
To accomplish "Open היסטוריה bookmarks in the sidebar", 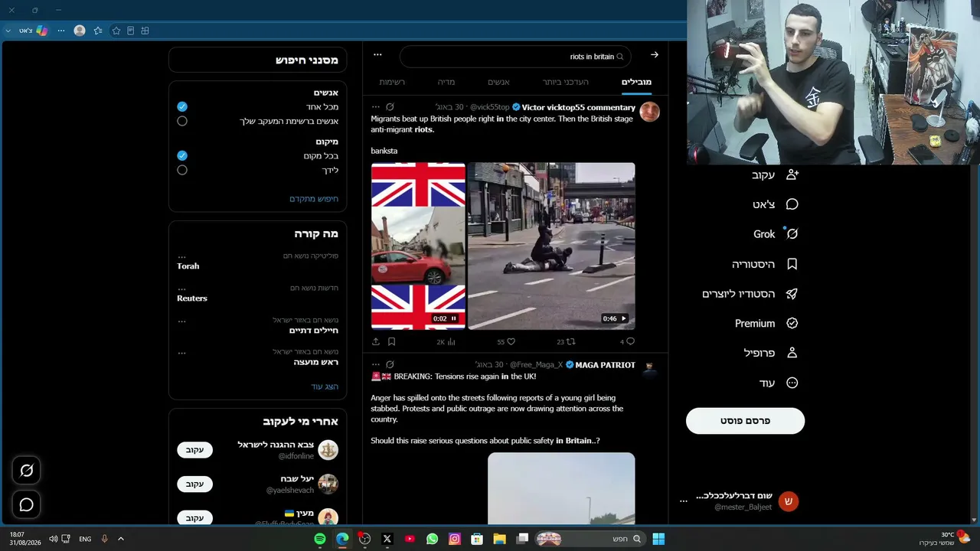I will pos(765,264).
